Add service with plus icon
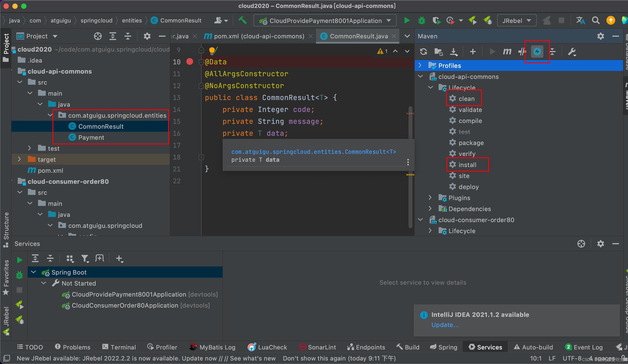 click(119, 259)
